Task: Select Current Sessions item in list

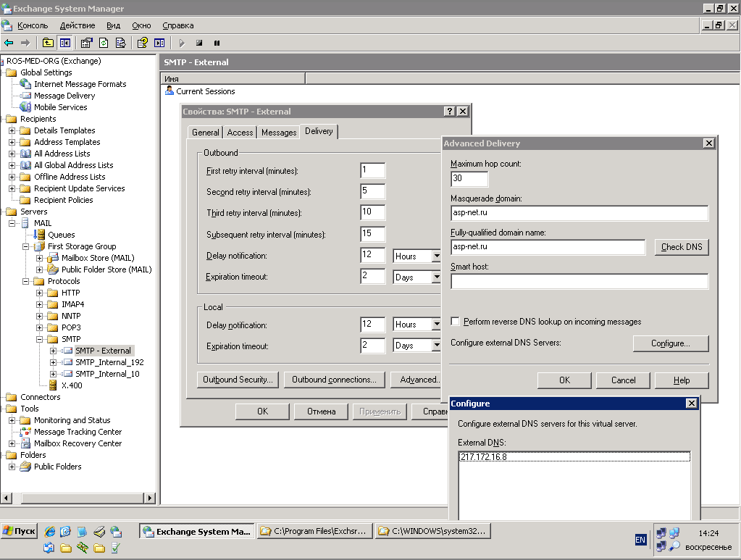Action: pyautogui.click(x=205, y=91)
